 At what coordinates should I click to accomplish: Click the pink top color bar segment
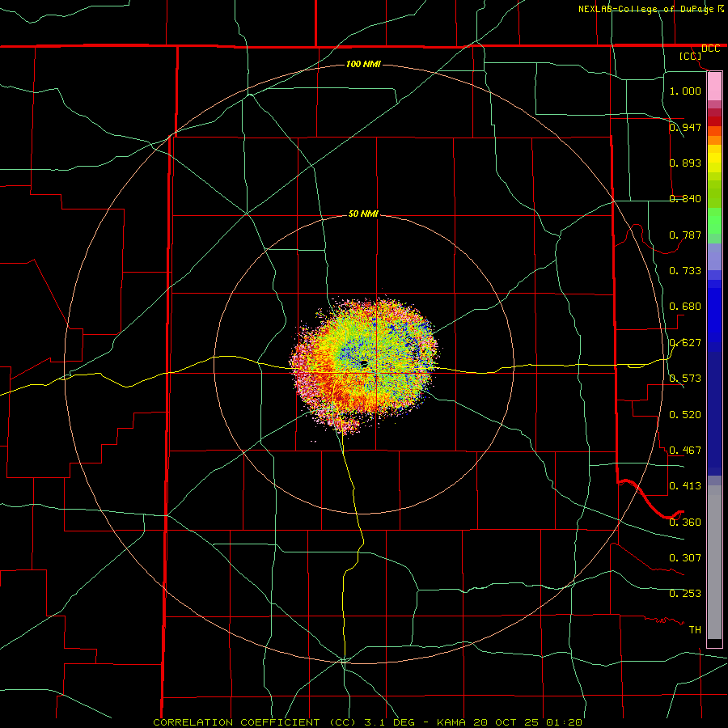(714, 87)
